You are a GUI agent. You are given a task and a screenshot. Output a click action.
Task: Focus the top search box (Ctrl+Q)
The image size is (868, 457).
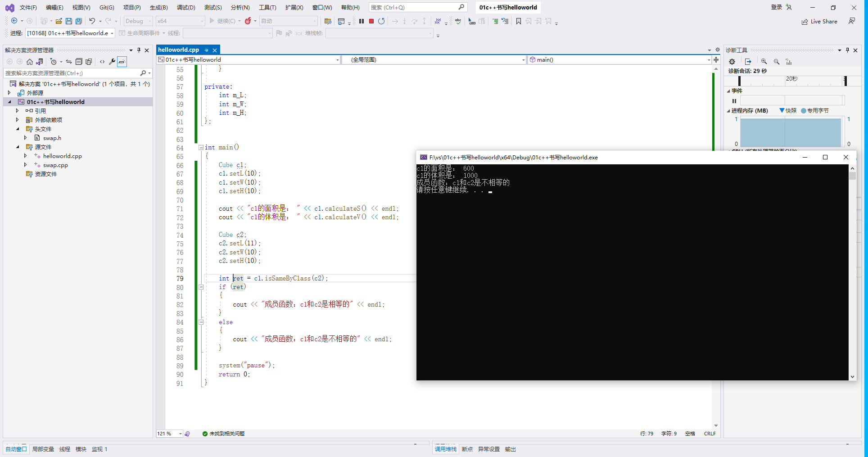pyautogui.click(x=417, y=8)
